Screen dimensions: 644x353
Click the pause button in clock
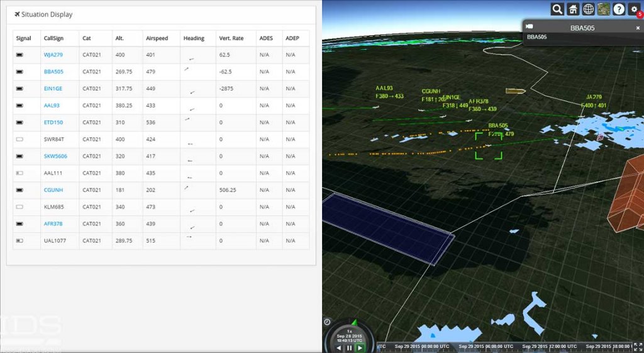click(350, 348)
